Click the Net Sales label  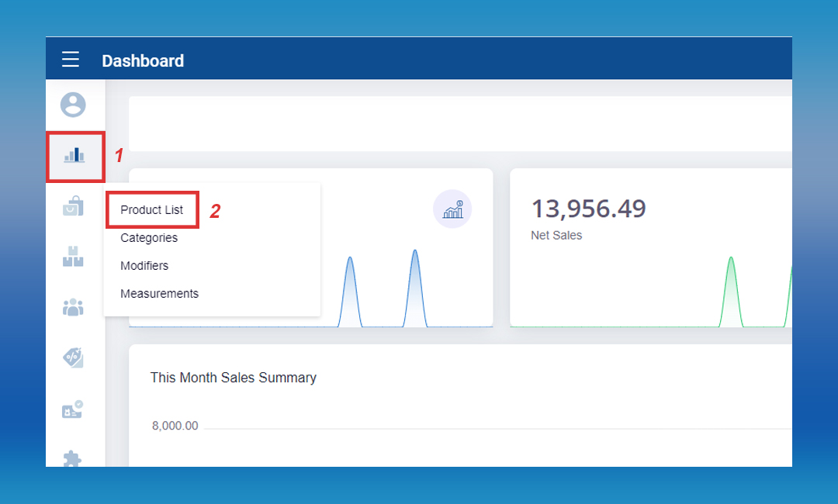[x=556, y=235]
